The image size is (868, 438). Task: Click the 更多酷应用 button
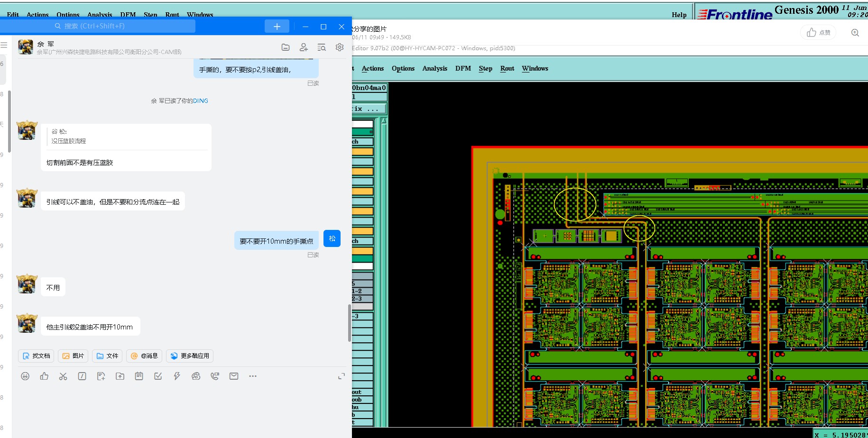point(190,356)
